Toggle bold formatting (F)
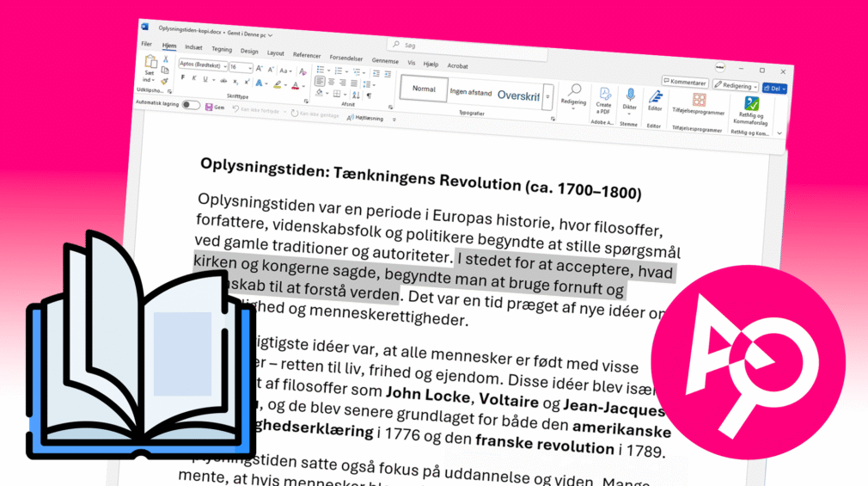The width and height of the screenshot is (868, 486). click(x=182, y=77)
